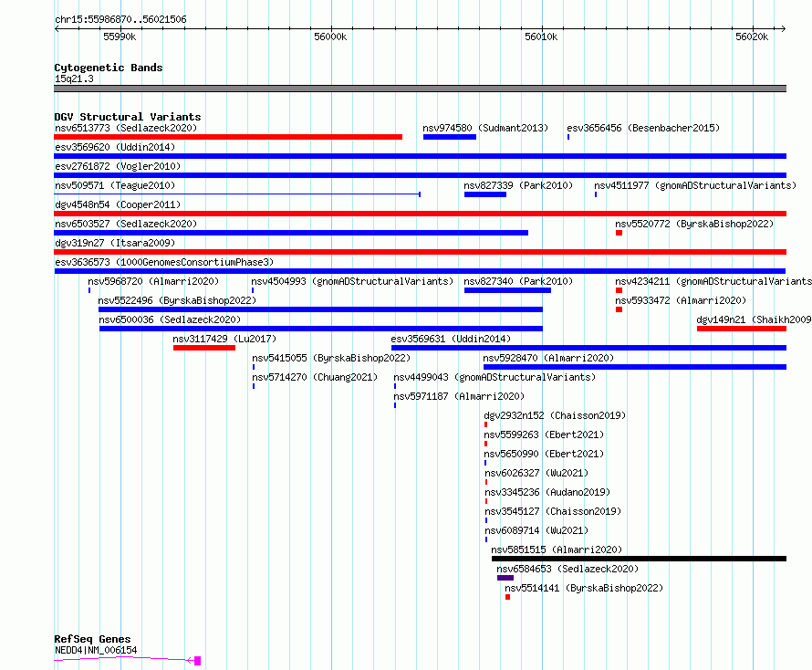Select nsv6089714 (Wu2021) variant label
The width and height of the screenshot is (812, 670).
[x=537, y=530]
